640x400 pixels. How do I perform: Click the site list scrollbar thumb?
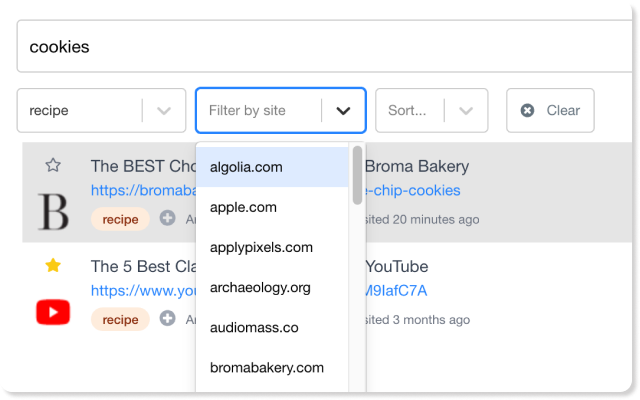tap(358, 175)
